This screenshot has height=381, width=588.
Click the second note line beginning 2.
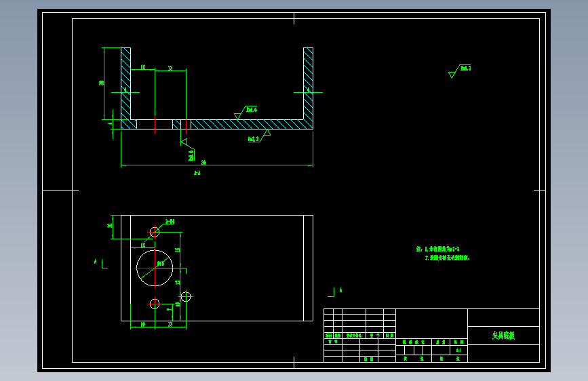coord(447,258)
